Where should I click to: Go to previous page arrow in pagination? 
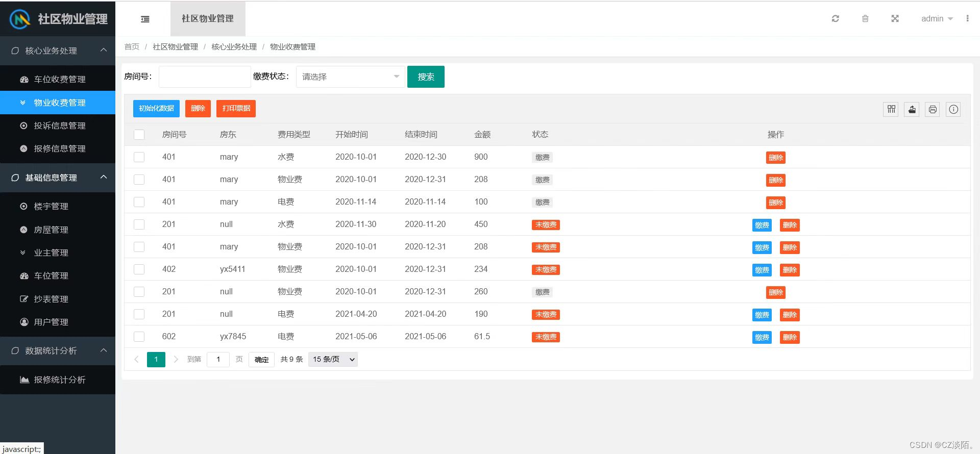click(136, 359)
